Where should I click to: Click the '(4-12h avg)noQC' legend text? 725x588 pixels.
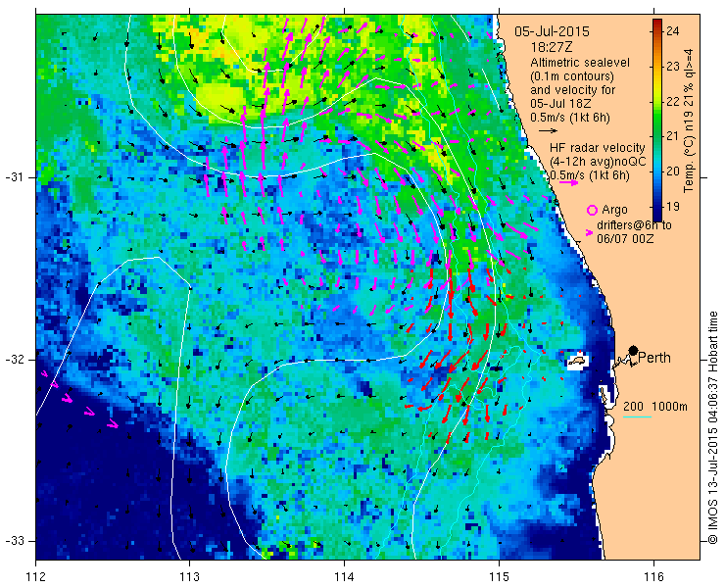[x=598, y=162]
